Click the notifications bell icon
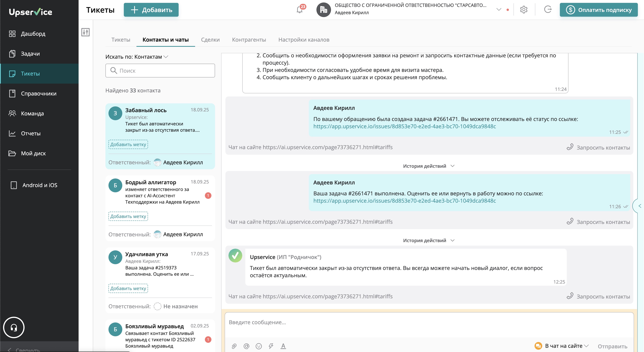644x352 pixels. point(299,10)
